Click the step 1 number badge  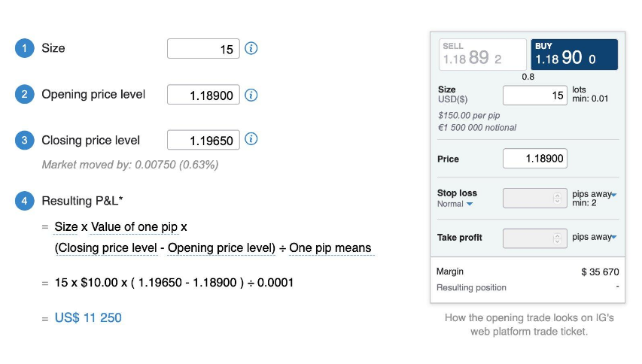click(x=24, y=49)
